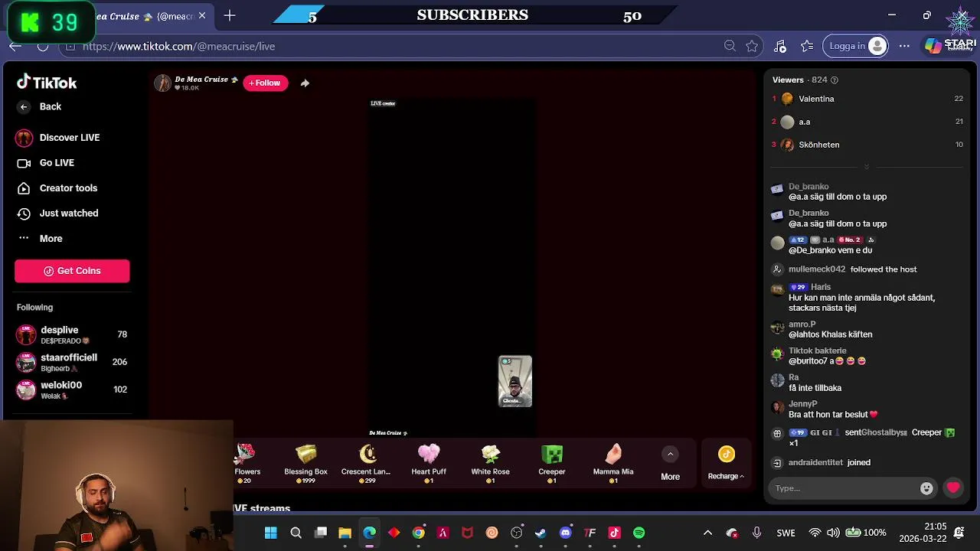The height and width of the screenshot is (551, 980).
Task: Open staarofficiell live stream
Action: click(72, 362)
